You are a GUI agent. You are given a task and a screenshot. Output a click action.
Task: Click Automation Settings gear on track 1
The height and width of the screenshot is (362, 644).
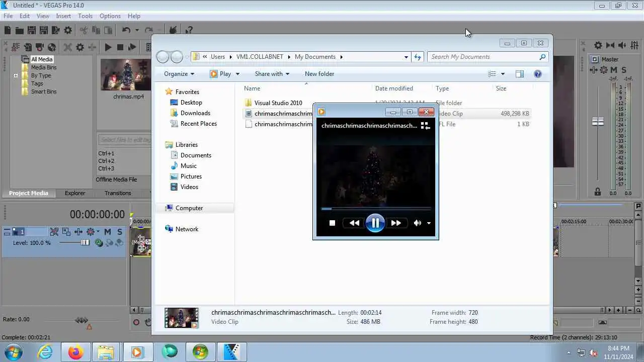(x=90, y=232)
